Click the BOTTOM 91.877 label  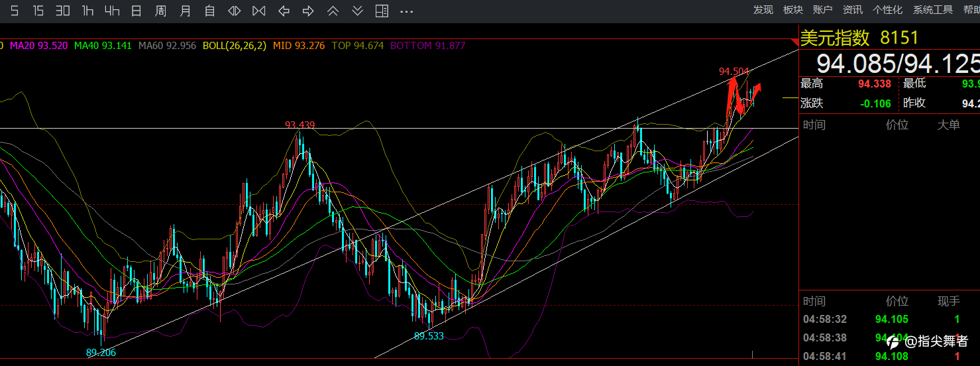pos(428,46)
